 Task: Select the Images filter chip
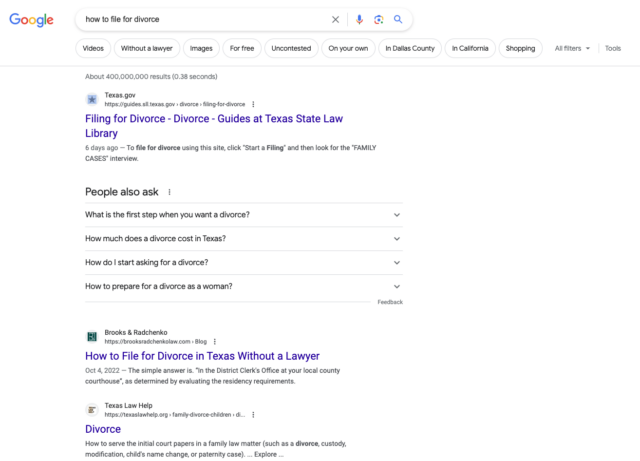201,48
